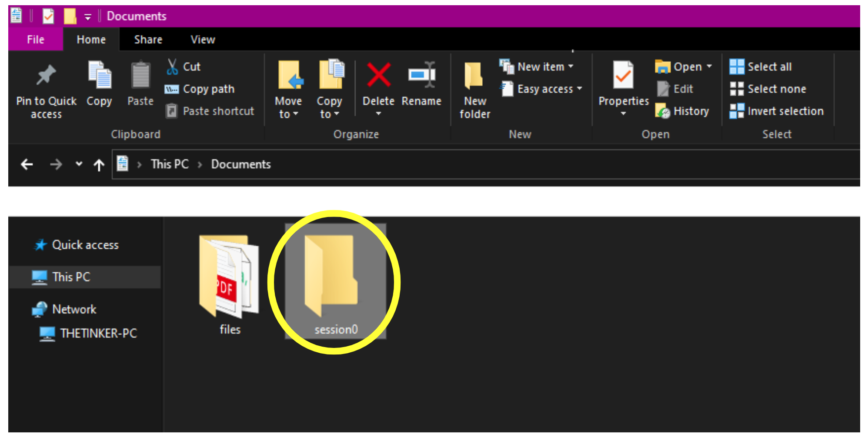Screen dimensions: 868x441
Task: Click the back navigation arrow
Action: tap(27, 164)
